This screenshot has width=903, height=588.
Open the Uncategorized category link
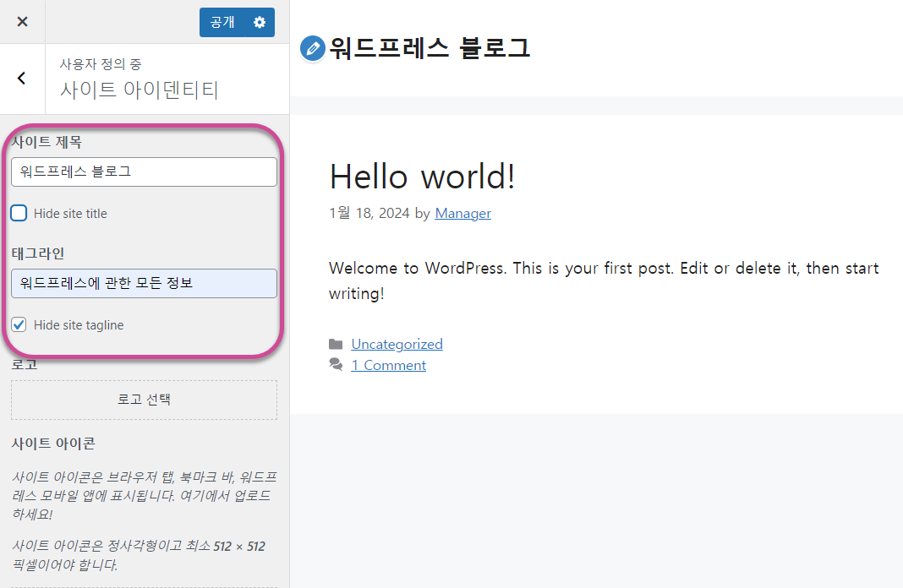pos(397,344)
